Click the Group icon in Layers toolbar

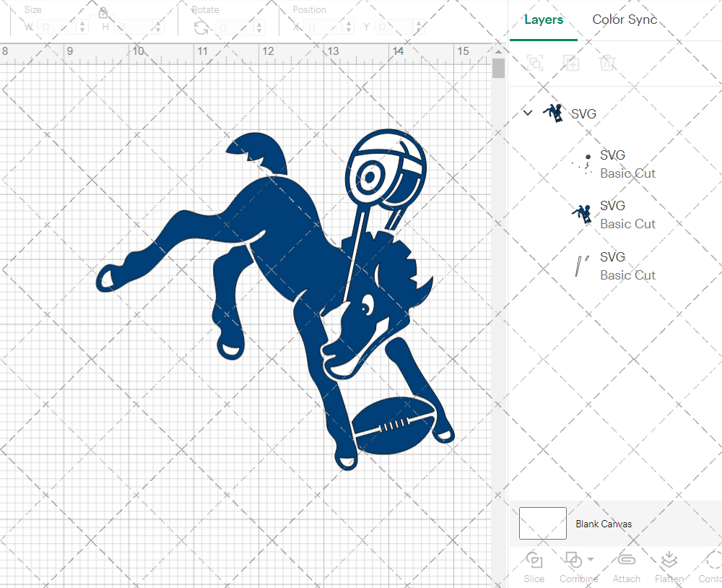point(535,63)
